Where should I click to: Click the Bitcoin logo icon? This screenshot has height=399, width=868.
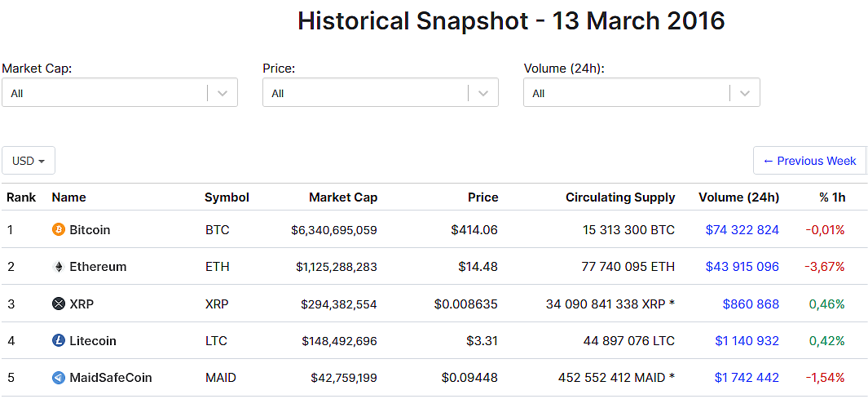[x=58, y=229]
